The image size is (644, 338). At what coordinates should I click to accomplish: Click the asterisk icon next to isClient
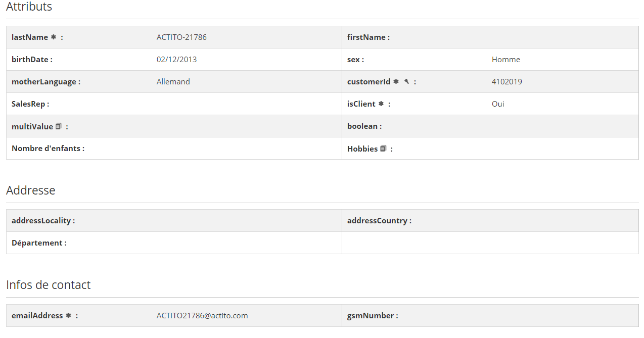(381, 104)
